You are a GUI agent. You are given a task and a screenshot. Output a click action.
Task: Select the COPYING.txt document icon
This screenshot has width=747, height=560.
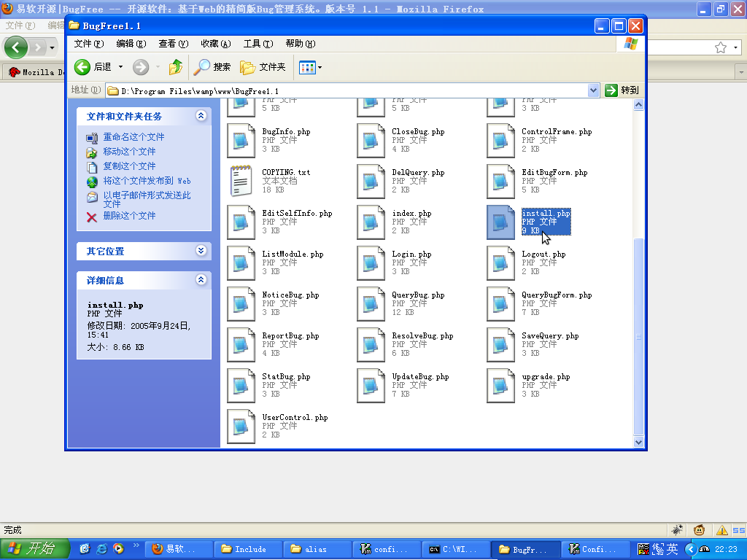tap(241, 181)
